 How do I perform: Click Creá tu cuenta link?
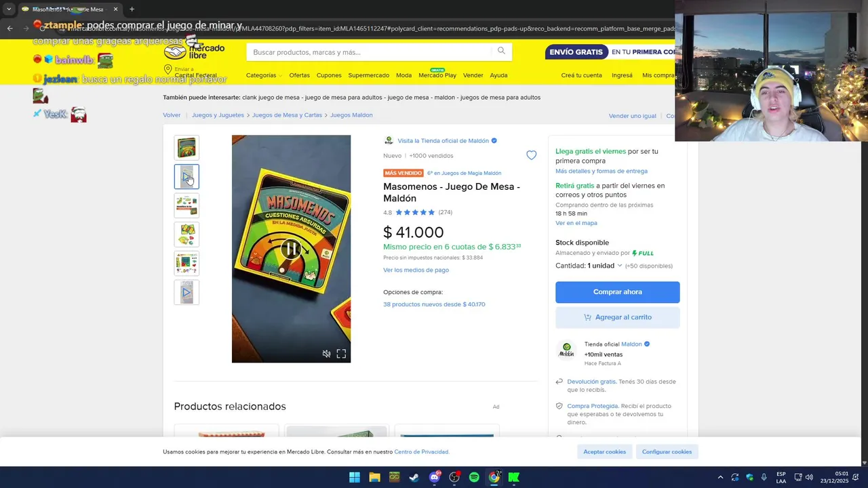(x=581, y=75)
